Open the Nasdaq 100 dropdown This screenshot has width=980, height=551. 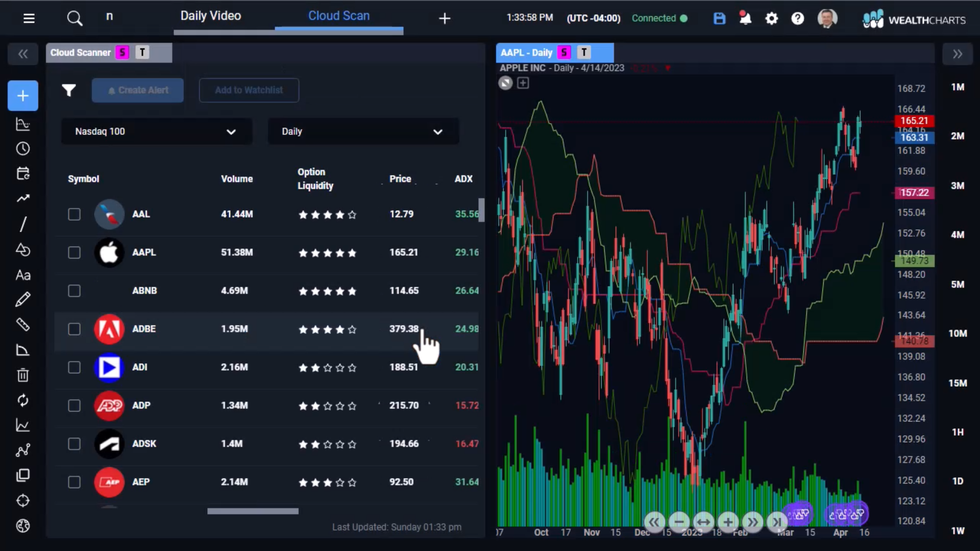156,132
